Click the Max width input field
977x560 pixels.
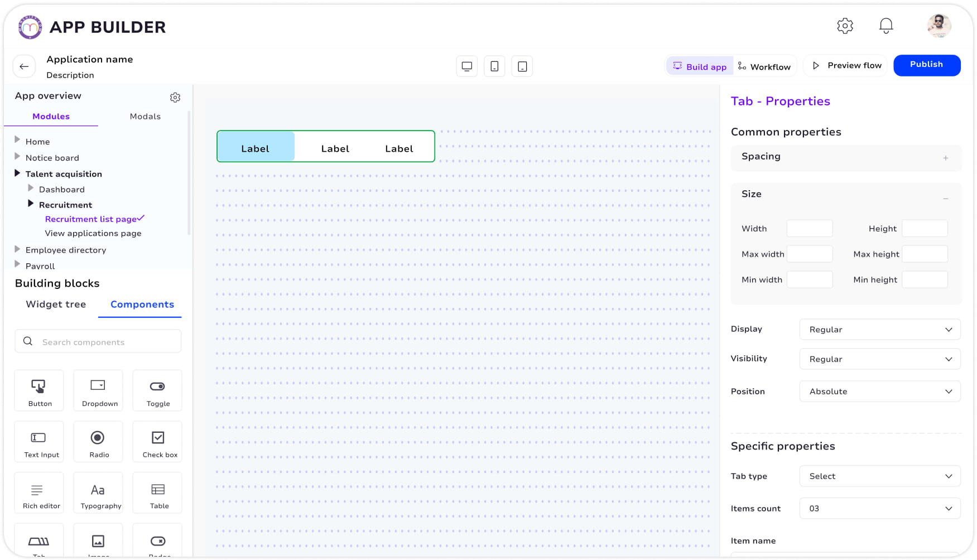[x=810, y=254]
